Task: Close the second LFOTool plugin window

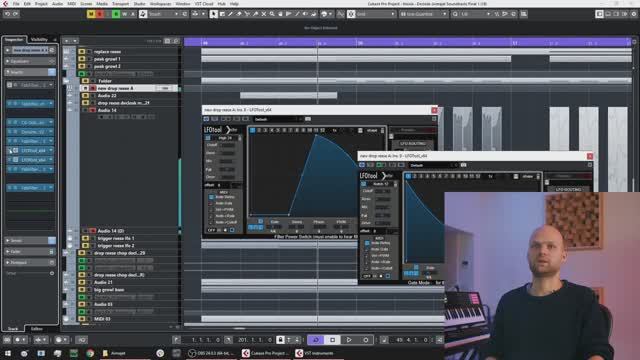Action: tap(590, 156)
